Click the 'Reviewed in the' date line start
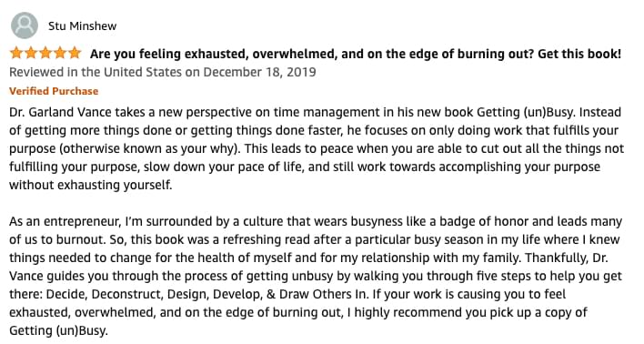This screenshot has width=644, height=344. 55,72
